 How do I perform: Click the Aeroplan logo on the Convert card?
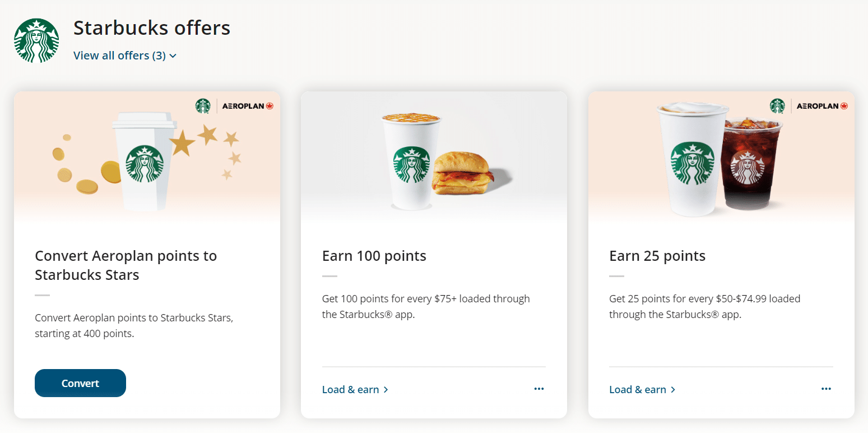(x=248, y=106)
